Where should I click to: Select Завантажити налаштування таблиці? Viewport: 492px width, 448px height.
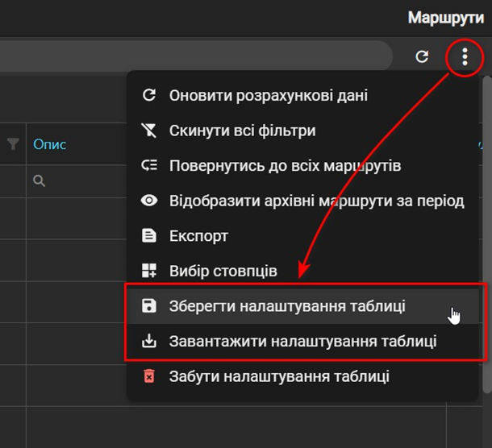(302, 341)
